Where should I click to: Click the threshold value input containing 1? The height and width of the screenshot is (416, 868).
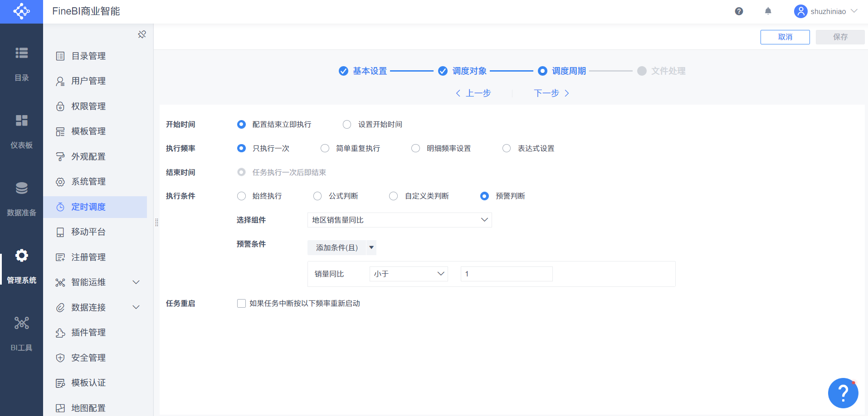pos(507,274)
